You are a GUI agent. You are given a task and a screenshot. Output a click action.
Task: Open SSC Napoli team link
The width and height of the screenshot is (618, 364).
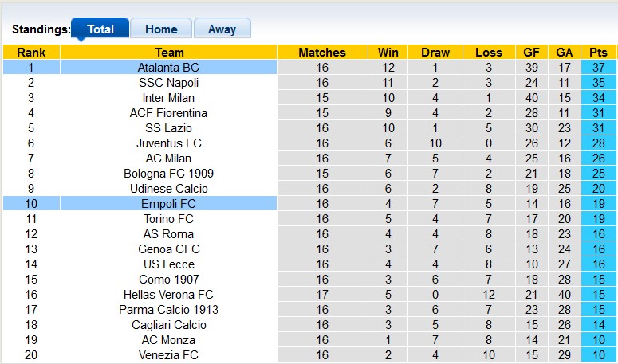pyautogui.click(x=168, y=83)
